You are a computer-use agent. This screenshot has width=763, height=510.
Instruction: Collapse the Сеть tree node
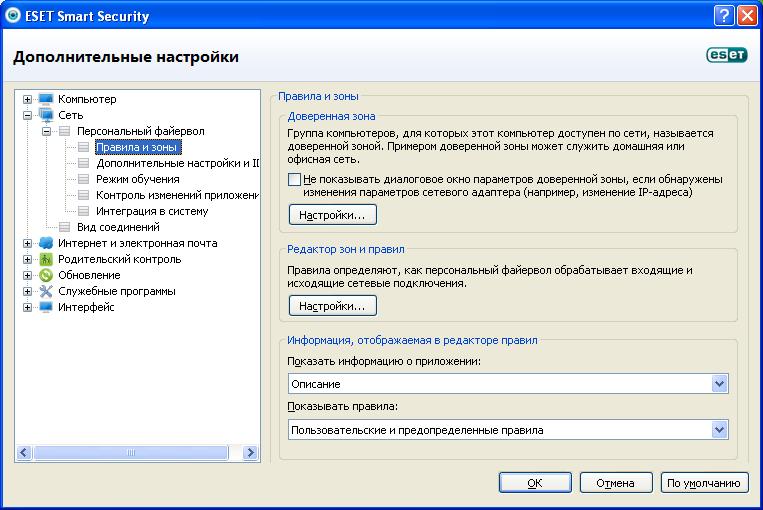(x=27, y=115)
